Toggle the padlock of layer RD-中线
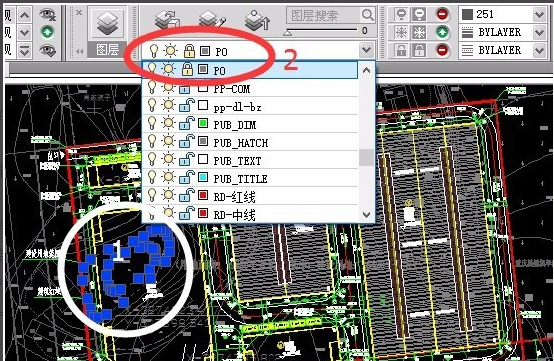Image resolution: width=554 pixels, height=361 pixels. 187,213
